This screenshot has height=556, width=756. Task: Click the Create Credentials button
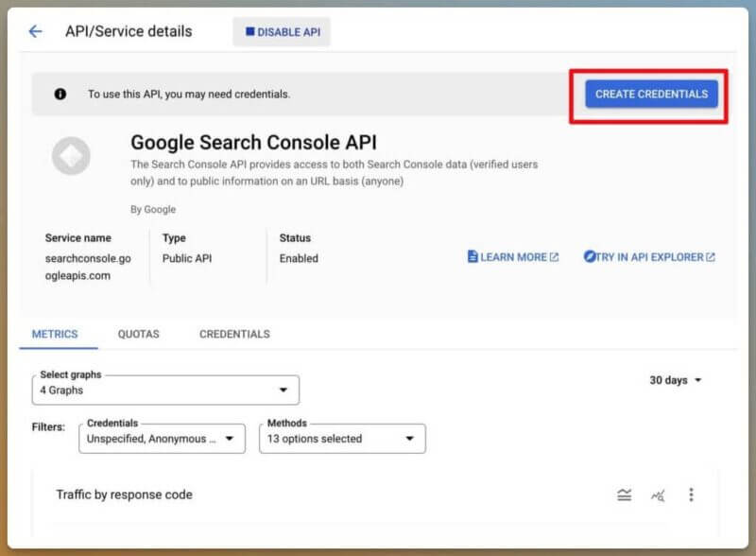click(651, 95)
